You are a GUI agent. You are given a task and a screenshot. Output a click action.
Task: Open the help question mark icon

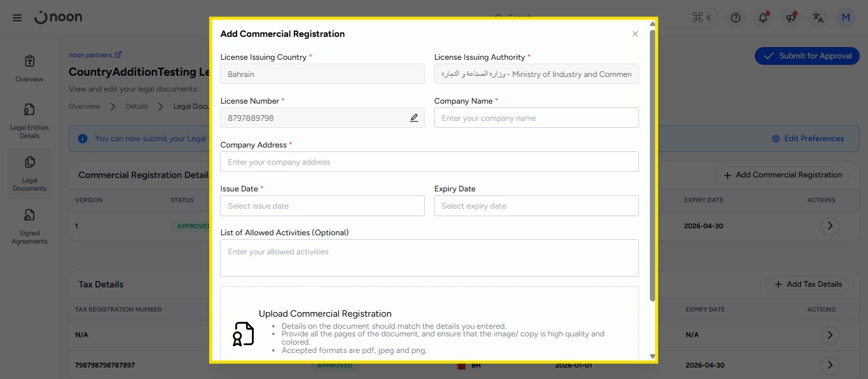(x=736, y=18)
